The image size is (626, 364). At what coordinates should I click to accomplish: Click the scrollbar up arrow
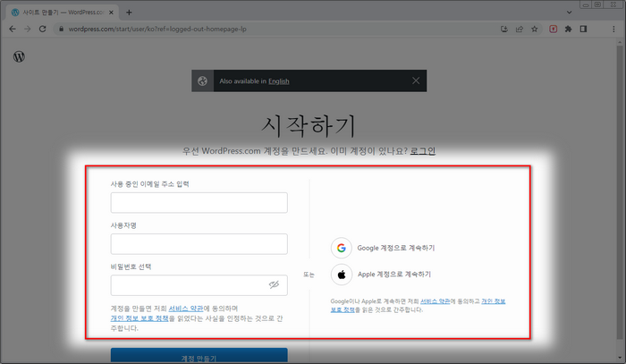point(621,42)
